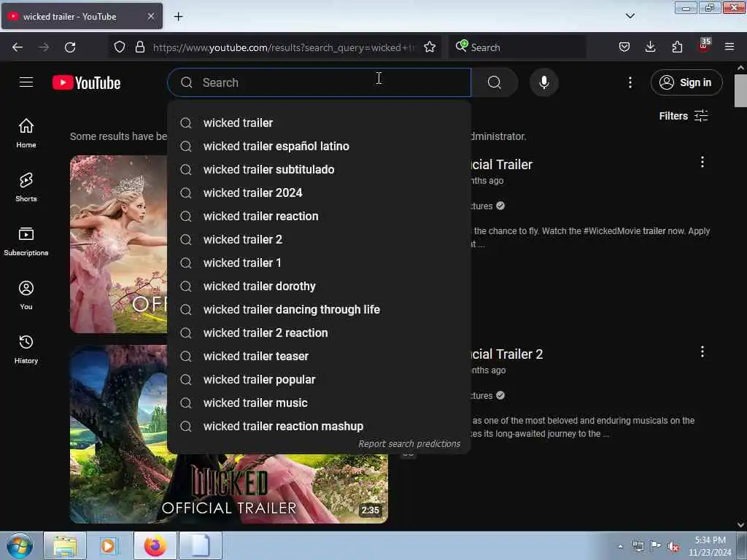The height and width of the screenshot is (560, 747).
Task: Click the extension icon with badge 35
Action: (x=704, y=46)
